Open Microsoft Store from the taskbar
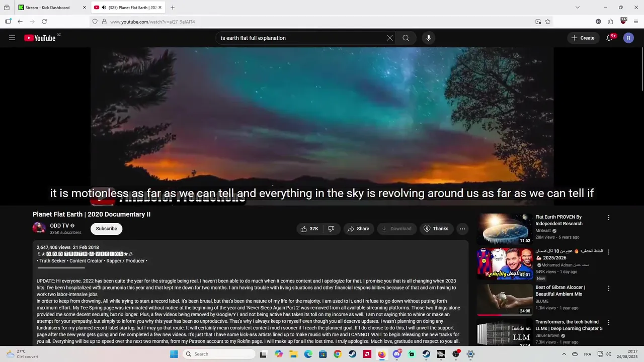 tap(323, 354)
